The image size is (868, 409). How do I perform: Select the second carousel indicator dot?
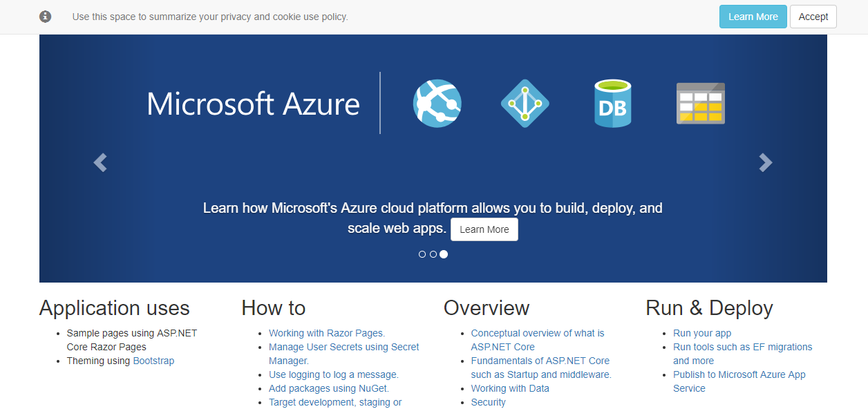(x=433, y=254)
